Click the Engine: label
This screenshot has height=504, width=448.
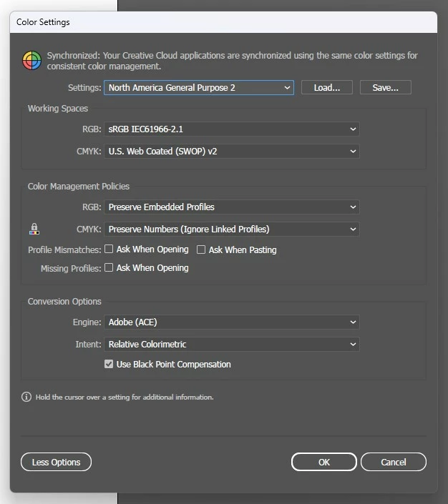tap(87, 322)
